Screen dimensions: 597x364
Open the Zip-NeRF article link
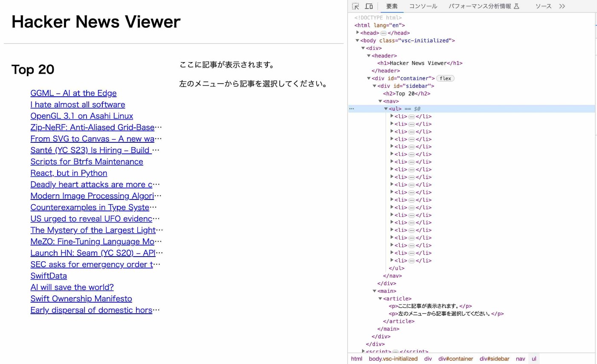tap(96, 127)
